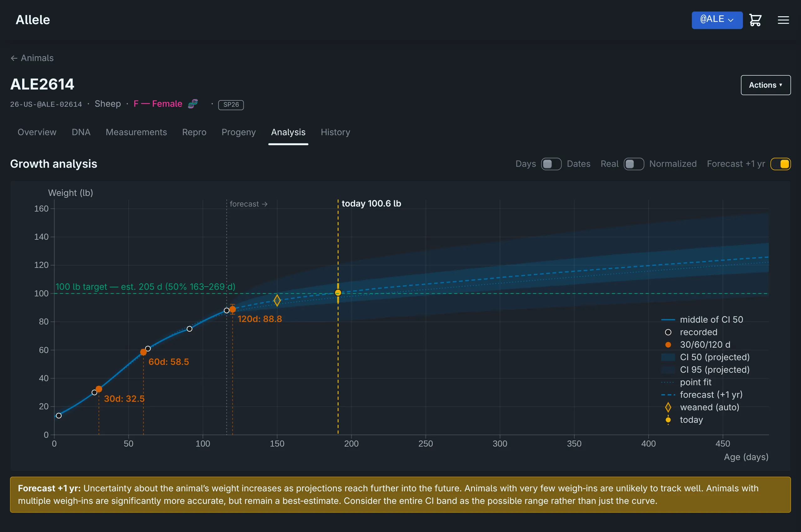Screen dimensions: 801x532
Task: Click the '120d: 88.8' label
Action: (x=259, y=319)
